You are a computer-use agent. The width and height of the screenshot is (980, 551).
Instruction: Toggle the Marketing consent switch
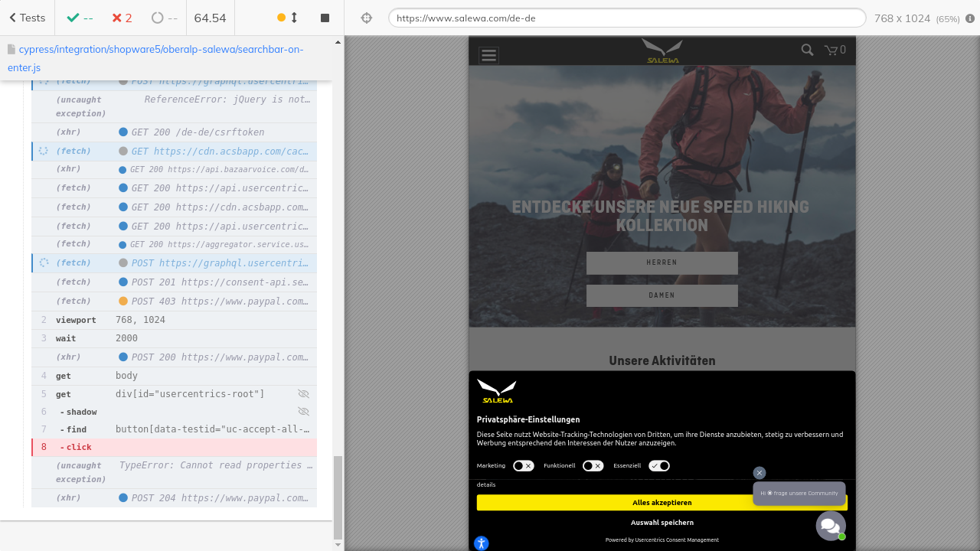(x=523, y=465)
